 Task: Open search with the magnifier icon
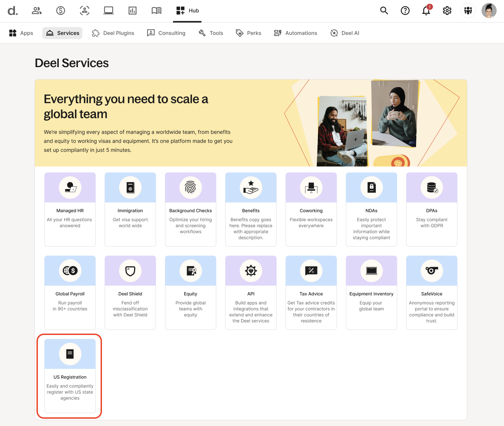384,11
